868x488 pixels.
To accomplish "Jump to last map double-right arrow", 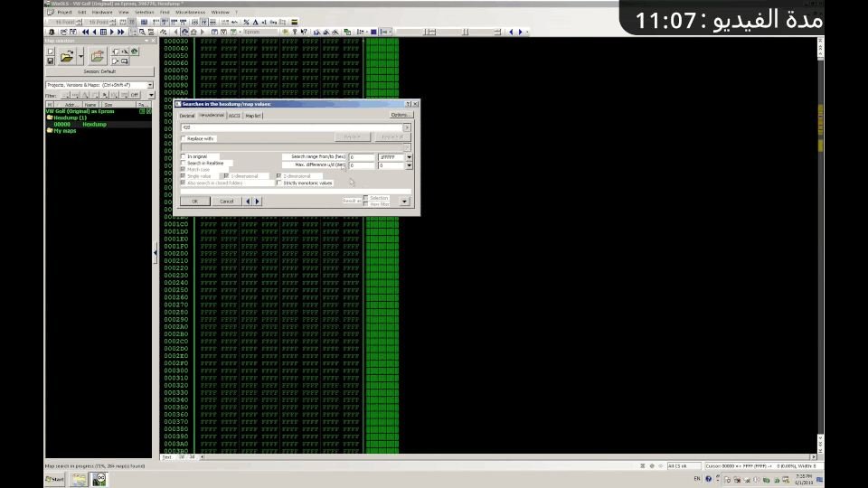I will point(120,33).
